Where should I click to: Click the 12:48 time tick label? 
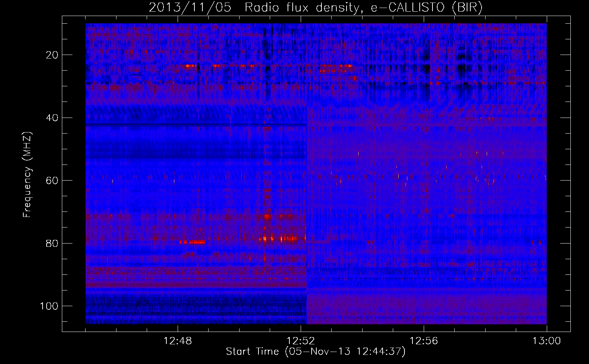(x=178, y=341)
